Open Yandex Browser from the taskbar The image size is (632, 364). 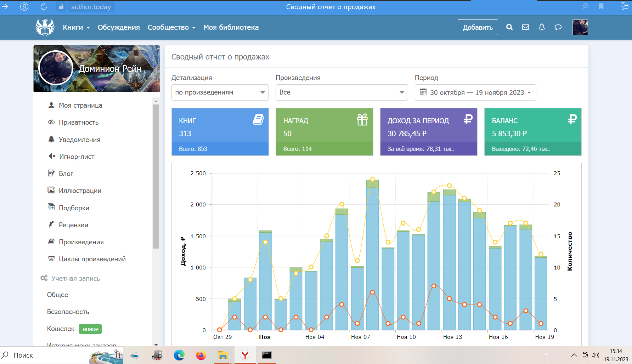tap(245, 355)
